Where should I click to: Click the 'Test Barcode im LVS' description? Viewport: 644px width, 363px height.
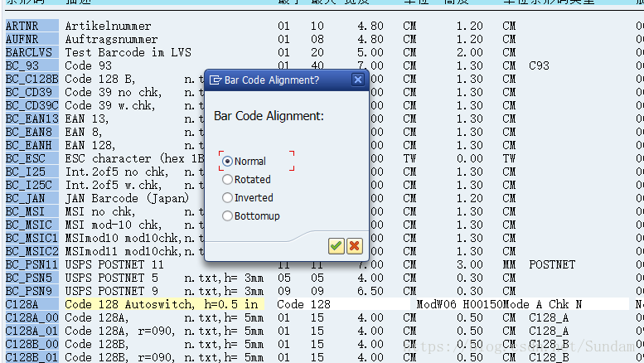128,52
